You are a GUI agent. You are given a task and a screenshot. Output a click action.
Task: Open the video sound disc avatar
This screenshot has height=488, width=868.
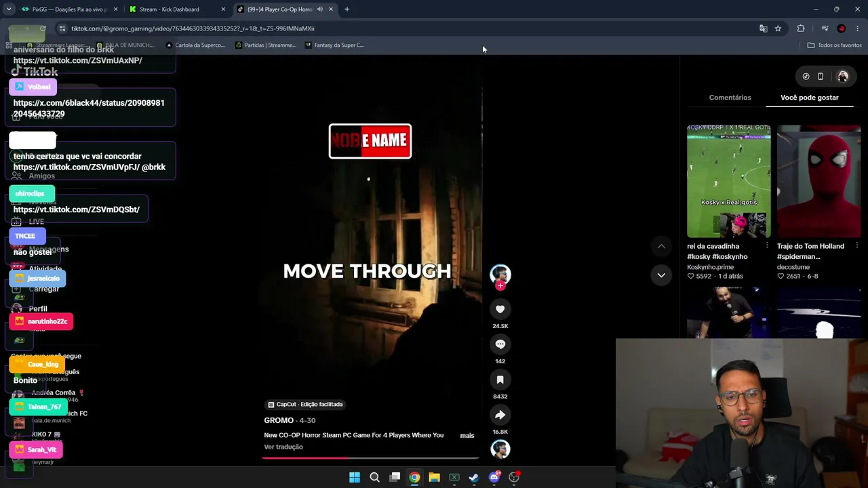click(500, 449)
